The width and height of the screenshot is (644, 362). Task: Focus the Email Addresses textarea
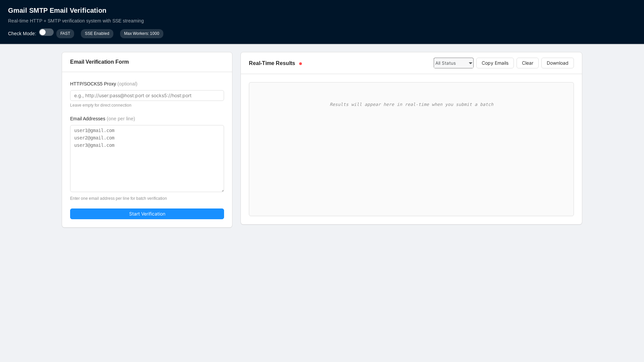tap(147, 159)
